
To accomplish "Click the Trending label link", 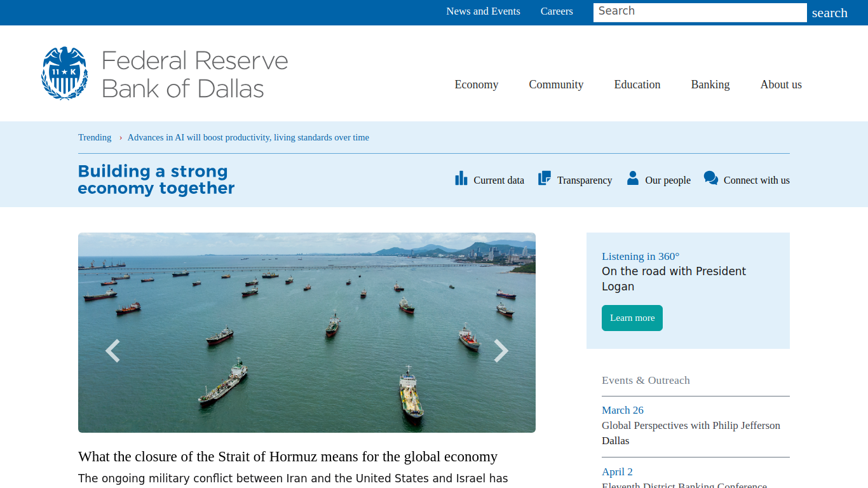I will pos(95,137).
